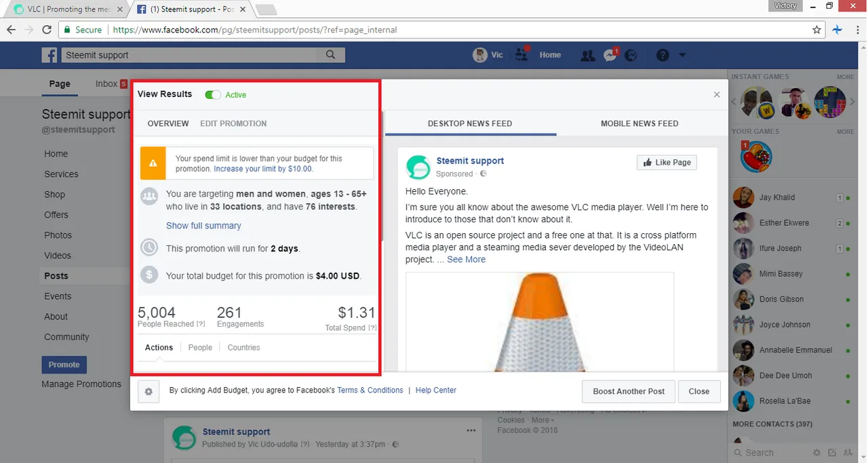Click the promotion duration clock icon

pos(149,247)
